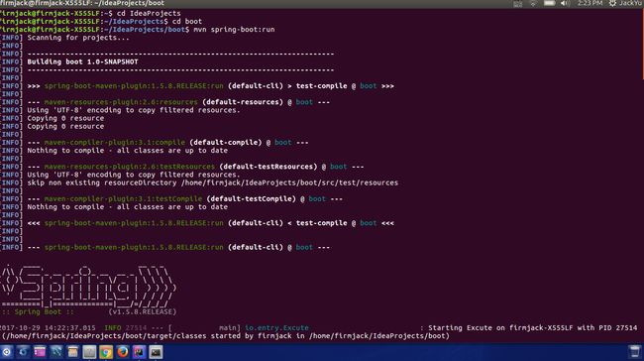Click the terminal vertical scrollbar
This screenshot has width=644, height=361.
[x=642, y=46]
